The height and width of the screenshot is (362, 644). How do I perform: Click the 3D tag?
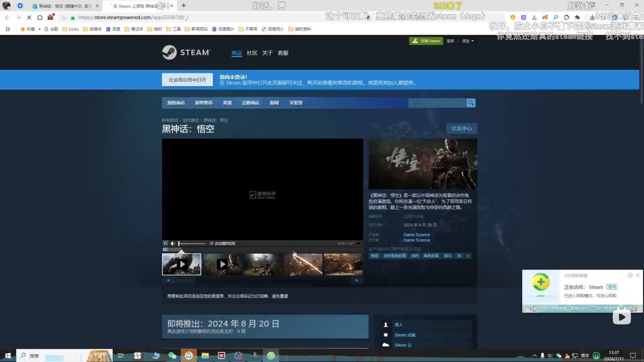459,256
